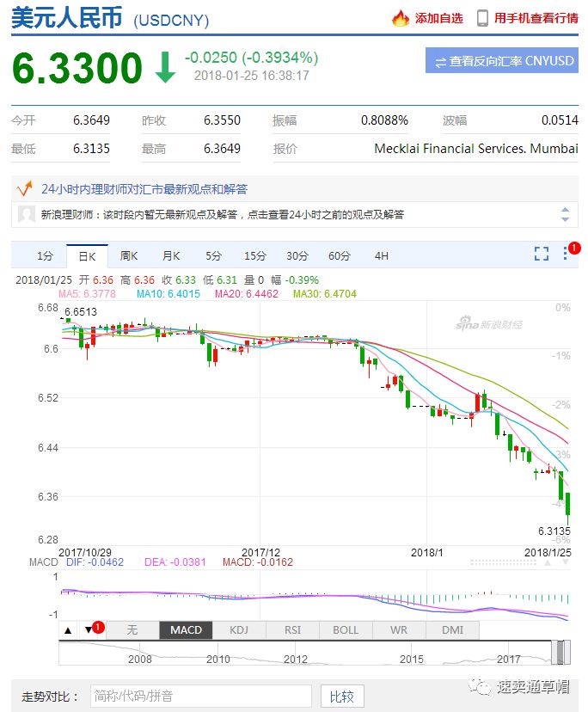Click the timeline range slider handle
The image size is (588, 712).
[562, 653]
